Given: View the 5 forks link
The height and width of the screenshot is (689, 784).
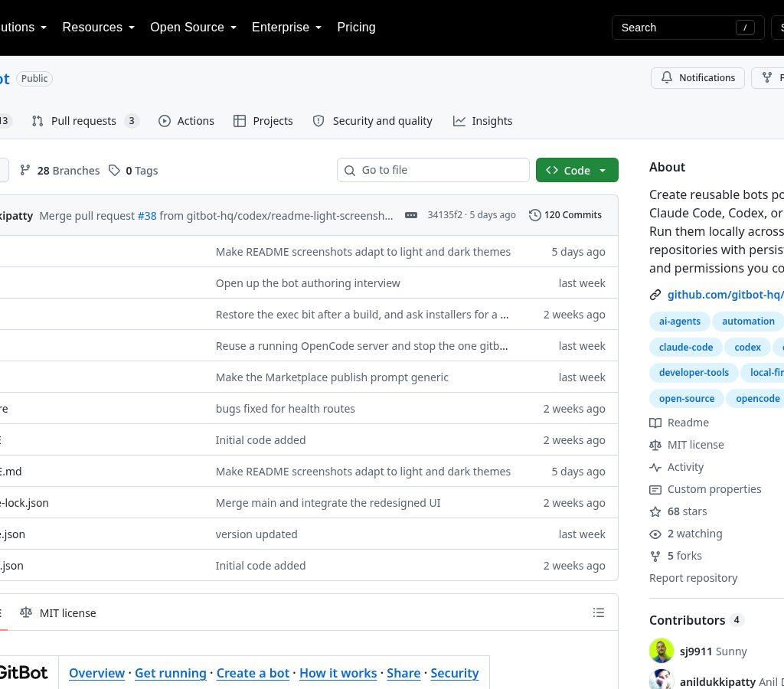Looking at the screenshot, I should [675, 556].
